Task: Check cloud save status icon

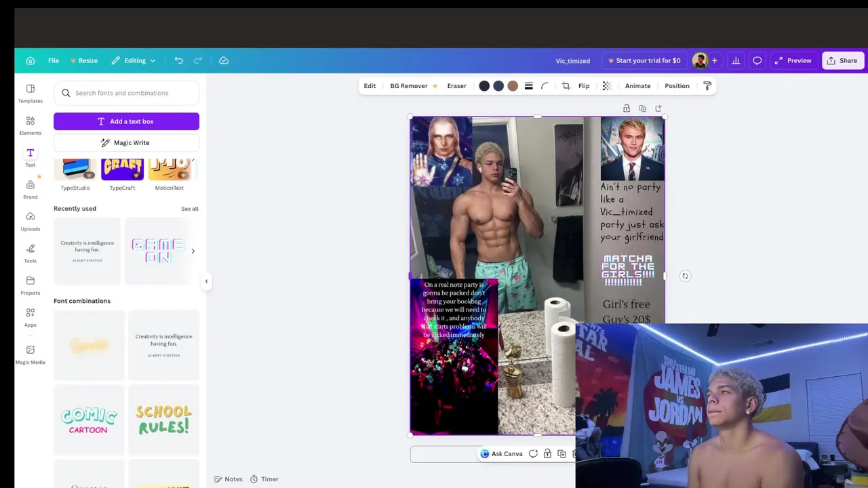Action: tap(224, 60)
